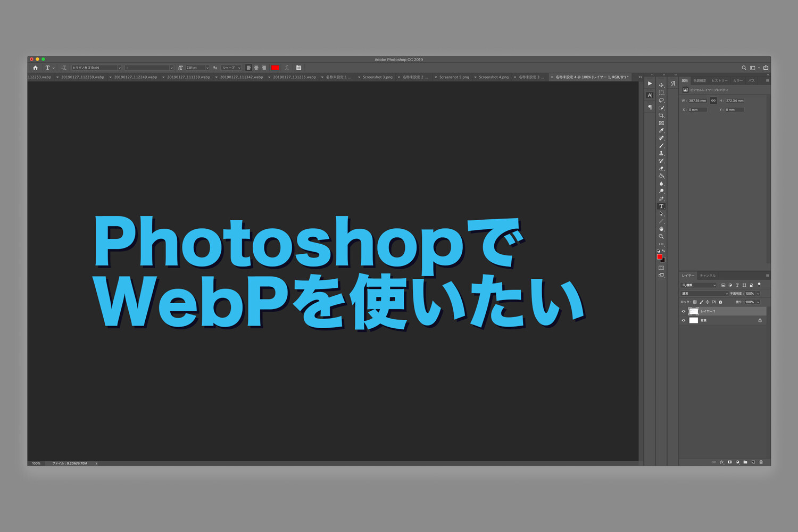Image resolution: width=798 pixels, height=532 pixels.
Task: Toggle Character and Paragraph panels button
Action: coord(298,68)
